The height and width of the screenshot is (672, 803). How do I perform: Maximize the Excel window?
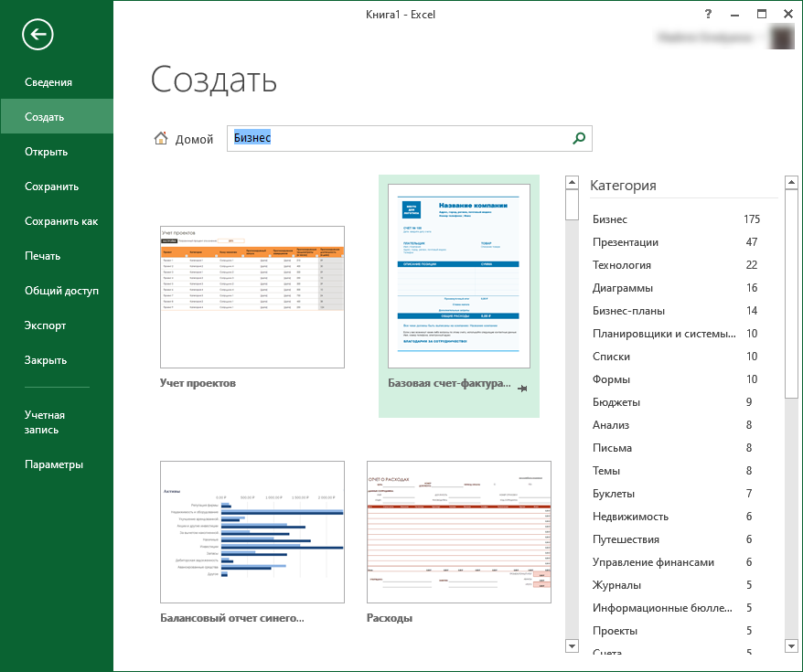click(762, 15)
